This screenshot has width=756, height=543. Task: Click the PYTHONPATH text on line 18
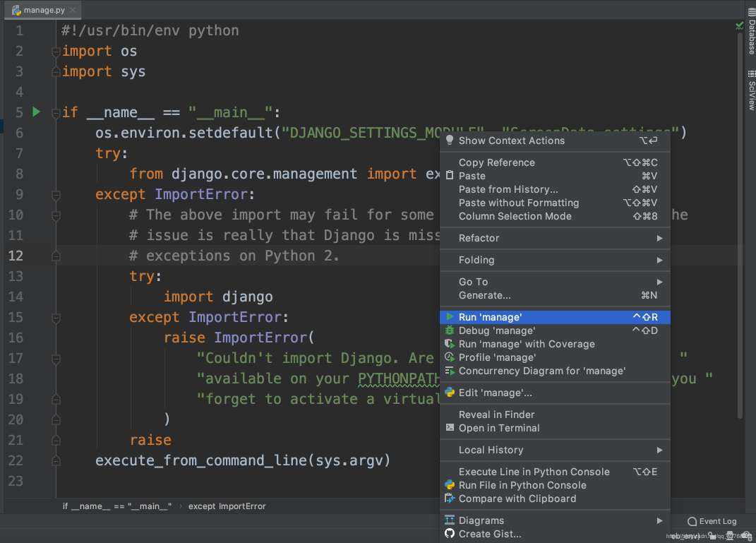pos(399,379)
